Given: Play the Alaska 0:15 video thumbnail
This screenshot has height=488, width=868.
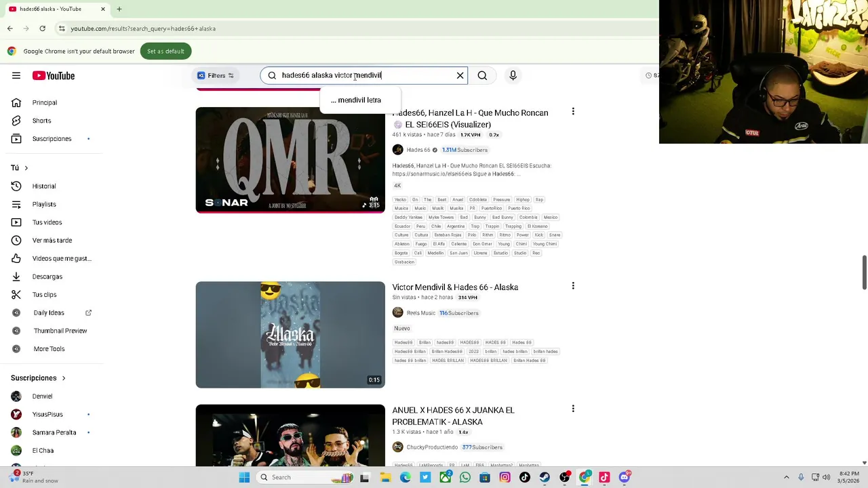Looking at the screenshot, I should point(290,335).
